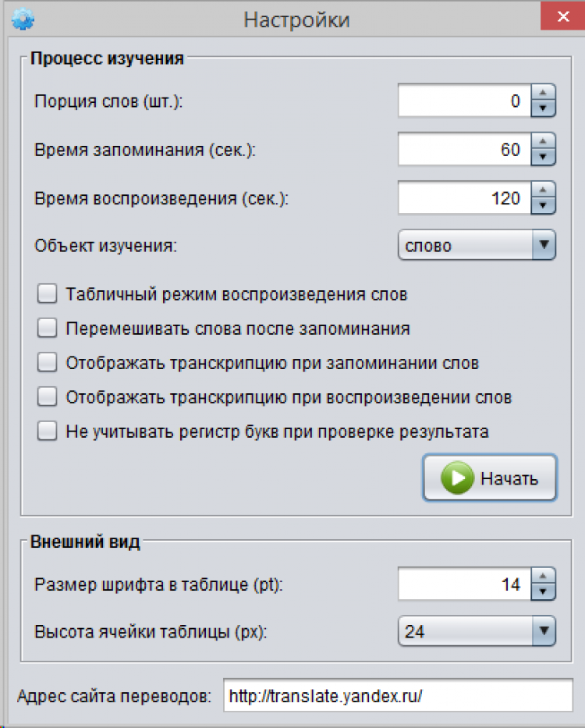Check Отображать транскрипцию при воспроизведении слов
Screen dimensions: 585x728
[48, 397]
